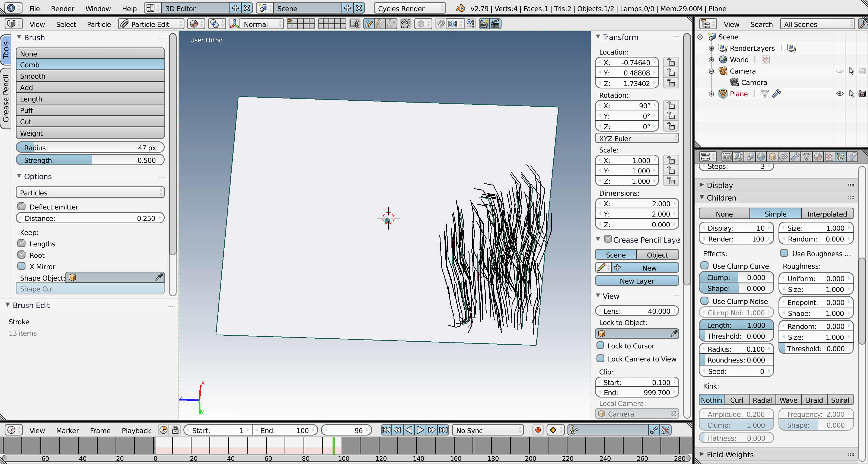
Task: Select the Puff brush
Action: 90,110
